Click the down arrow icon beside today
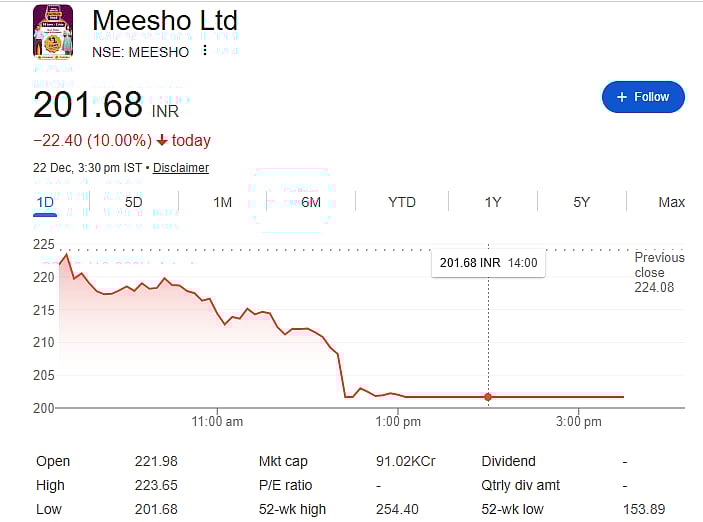Image resolution: width=703 pixels, height=522 pixels. tap(162, 140)
